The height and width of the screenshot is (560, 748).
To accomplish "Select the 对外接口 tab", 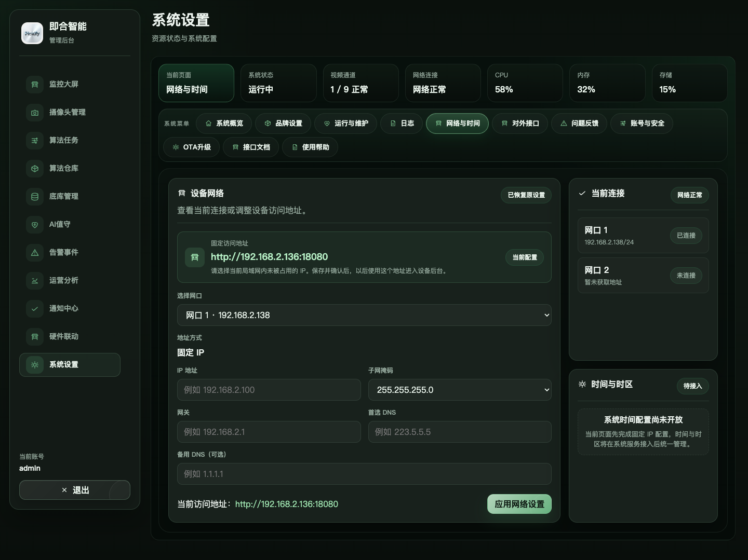I will point(520,124).
